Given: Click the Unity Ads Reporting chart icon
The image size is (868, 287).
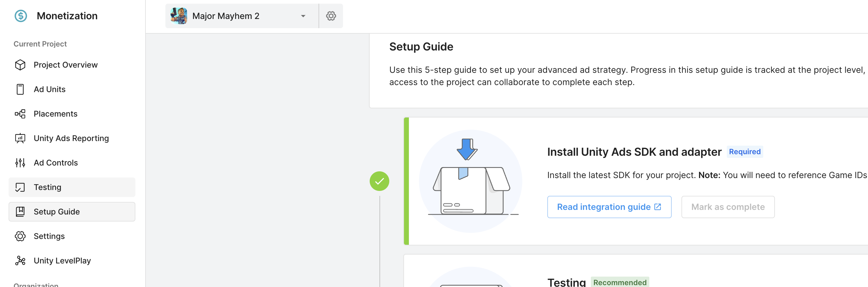Looking at the screenshot, I should 20,138.
